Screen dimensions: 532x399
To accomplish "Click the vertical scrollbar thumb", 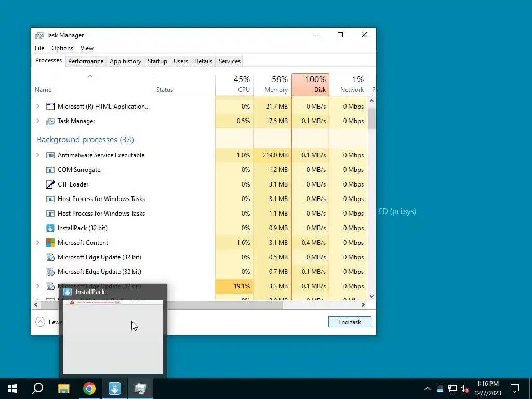I will point(371,117).
